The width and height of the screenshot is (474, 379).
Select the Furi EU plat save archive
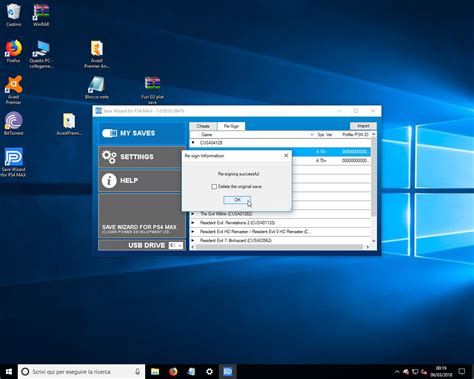[x=152, y=90]
